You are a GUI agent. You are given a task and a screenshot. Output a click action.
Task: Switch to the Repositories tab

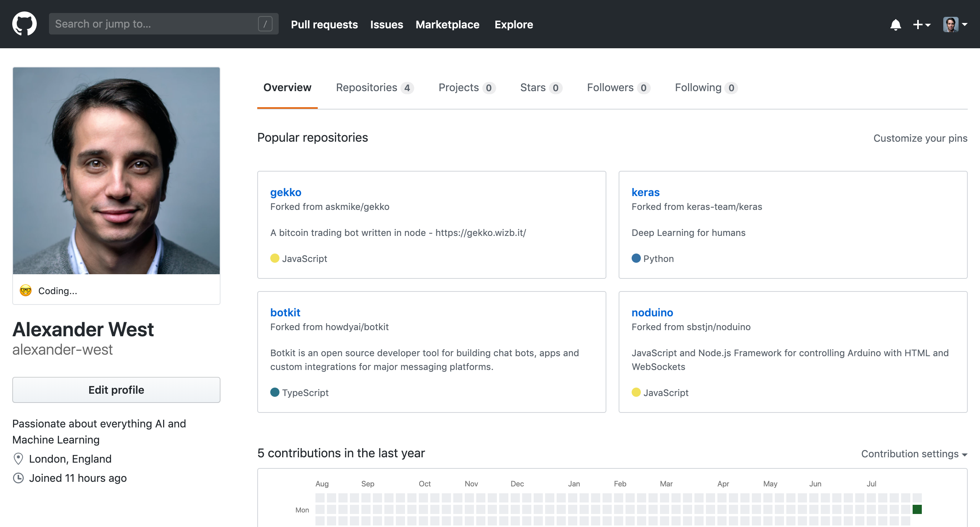(367, 87)
